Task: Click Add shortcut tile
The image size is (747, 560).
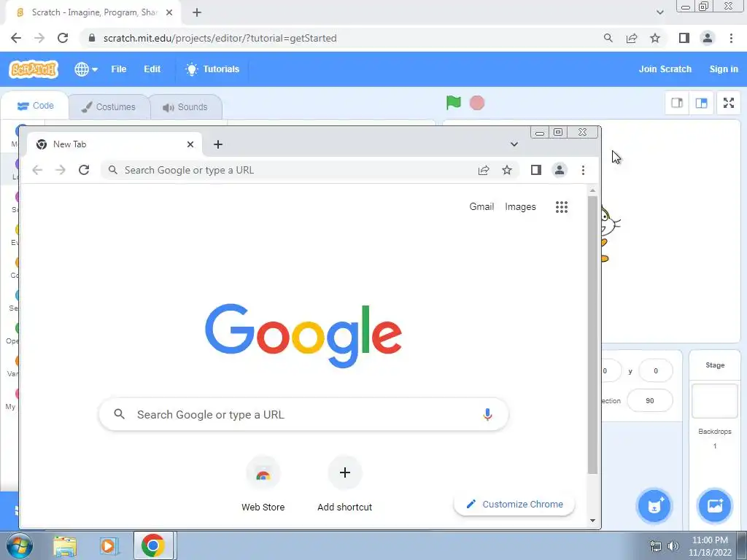Action: click(345, 484)
